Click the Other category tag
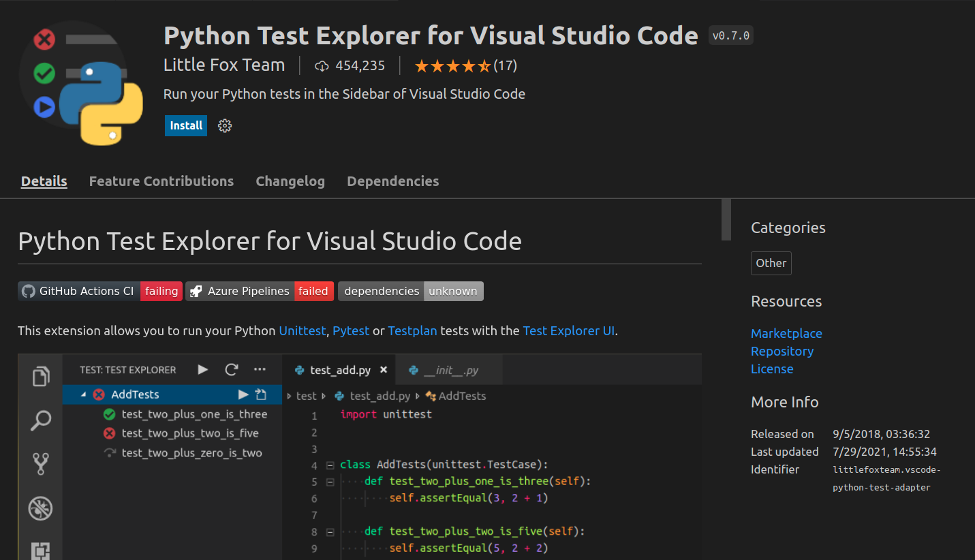Viewport: 975px width, 560px height. 771,263
